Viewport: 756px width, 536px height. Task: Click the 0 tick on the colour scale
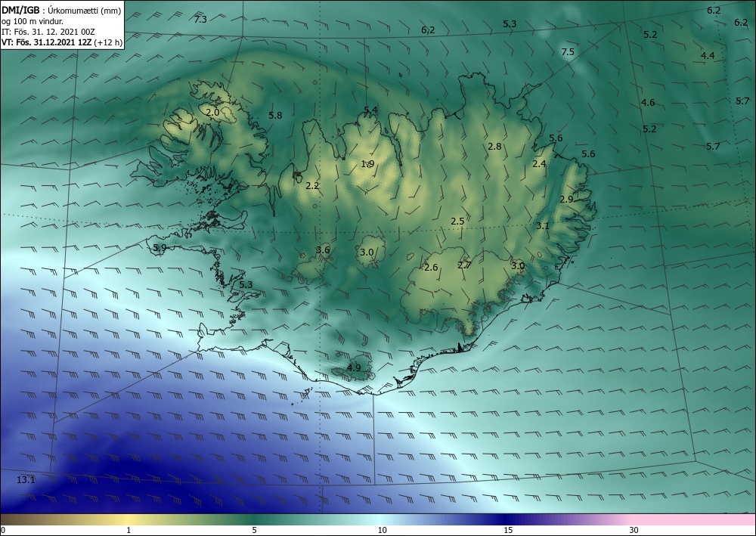(x=3, y=530)
